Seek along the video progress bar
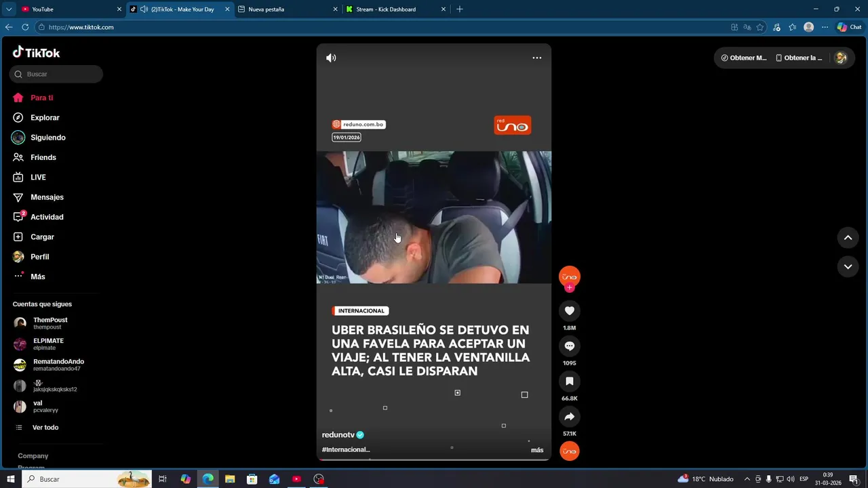The width and height of the screenshot is (868, 488). pyautogui.click(x=434, y=460)
